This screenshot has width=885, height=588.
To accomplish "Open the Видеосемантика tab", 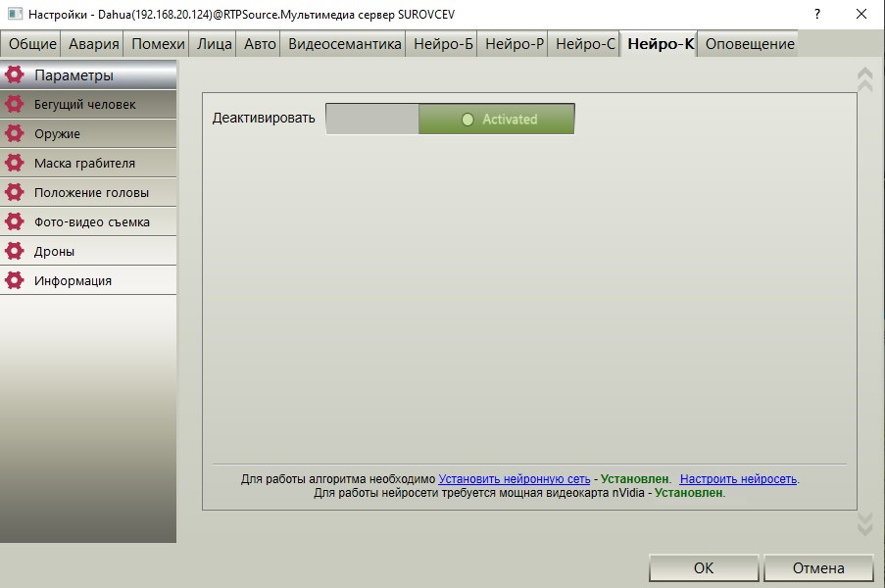I will click(x=344, y=44).
